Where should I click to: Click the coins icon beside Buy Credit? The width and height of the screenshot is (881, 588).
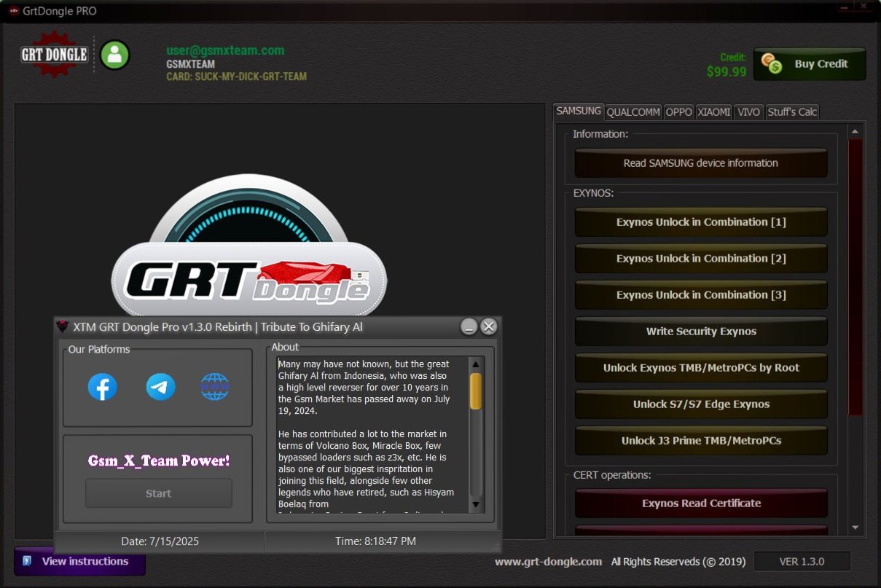(772, 63)
